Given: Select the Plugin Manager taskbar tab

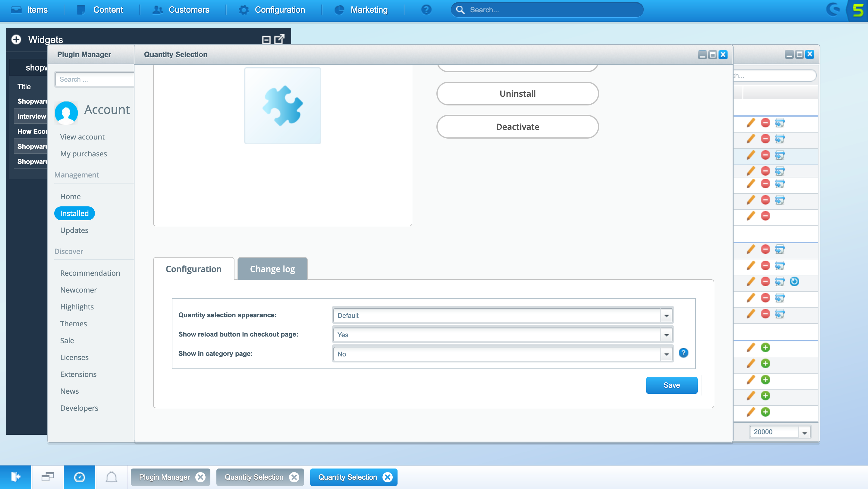Looking at the screenshot, I should pos(165,476).
